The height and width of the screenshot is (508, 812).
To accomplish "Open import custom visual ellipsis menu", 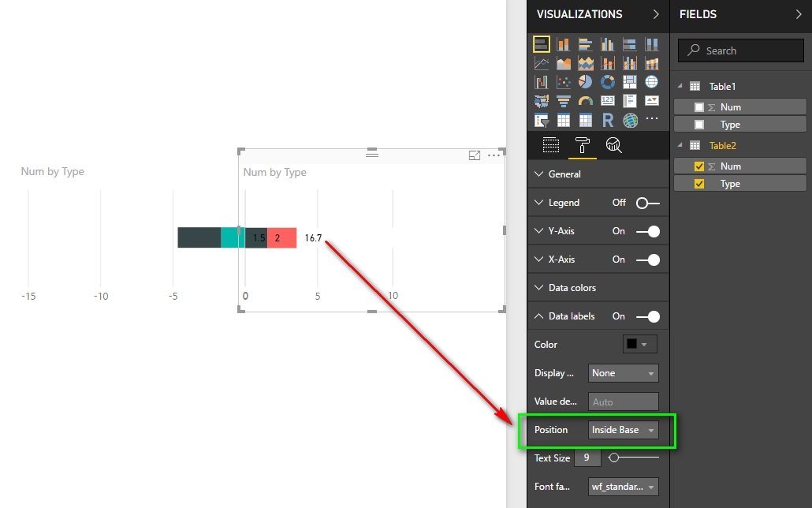I will click(652, 118).
